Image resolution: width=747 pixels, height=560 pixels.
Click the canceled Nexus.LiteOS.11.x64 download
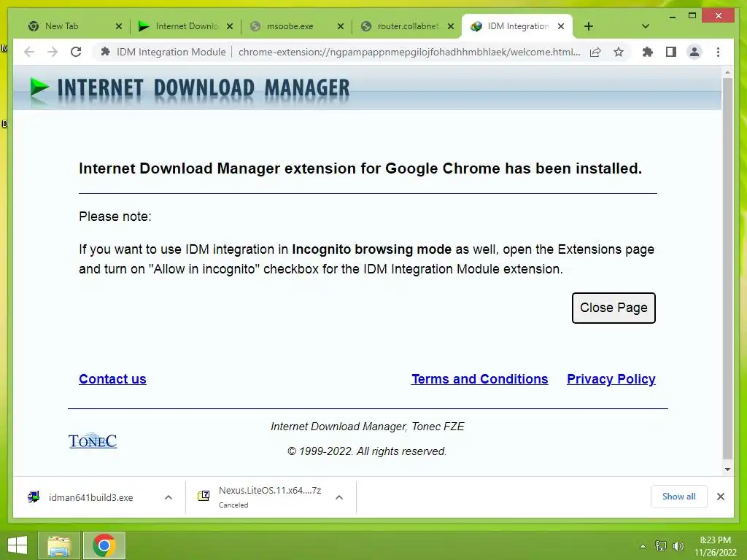[260, 497]
